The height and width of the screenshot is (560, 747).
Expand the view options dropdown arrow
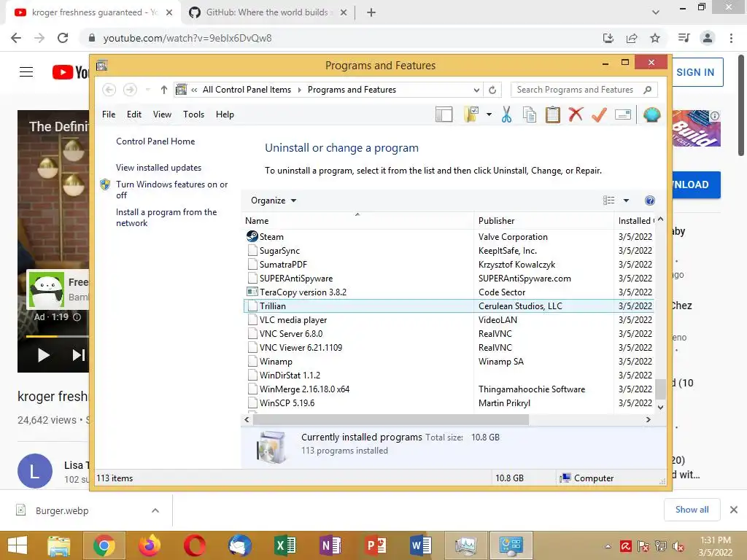626,201
